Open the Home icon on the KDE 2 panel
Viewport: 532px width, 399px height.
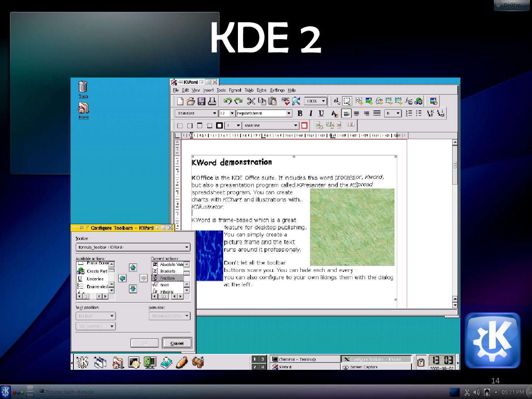[118, 362]
